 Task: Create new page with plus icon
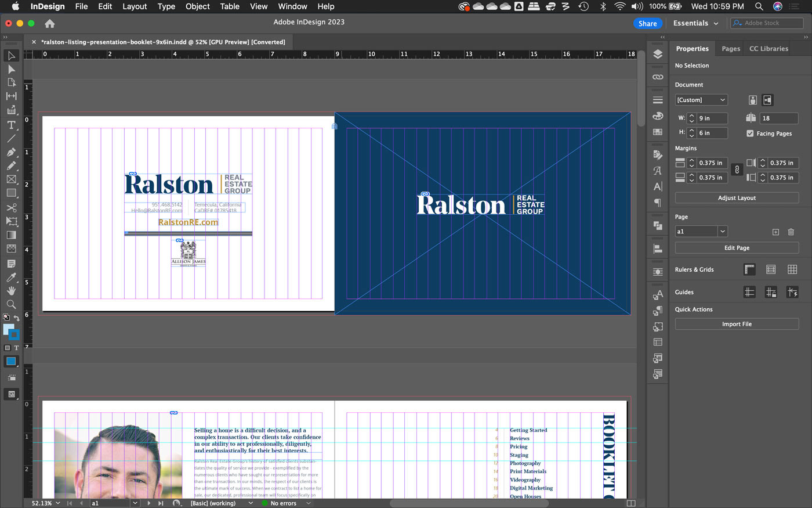[775, 232]
